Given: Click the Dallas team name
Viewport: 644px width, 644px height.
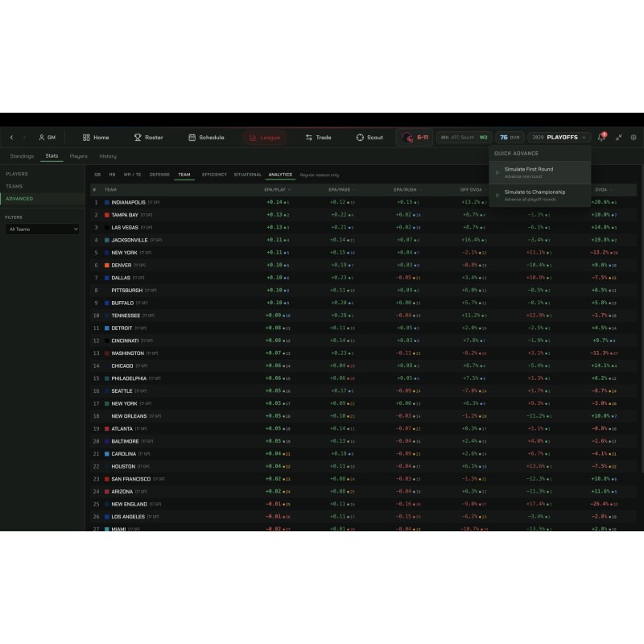Looking at the screenshot, I should coord(120,278).
